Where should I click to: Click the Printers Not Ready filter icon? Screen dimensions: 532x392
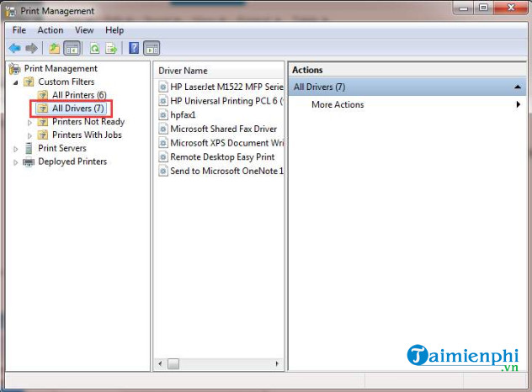pyautogui.click(x=43, y=121)
